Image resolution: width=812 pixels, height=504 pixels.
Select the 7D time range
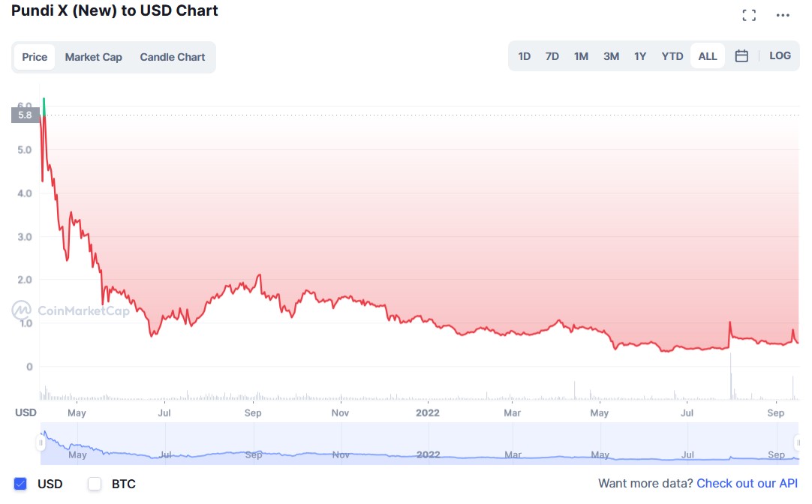552,56
